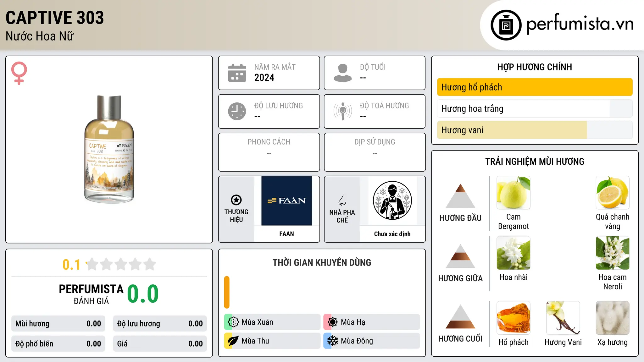Click the Mùi hương score row
Screen dimensions: 644x362
click(58, 324)
